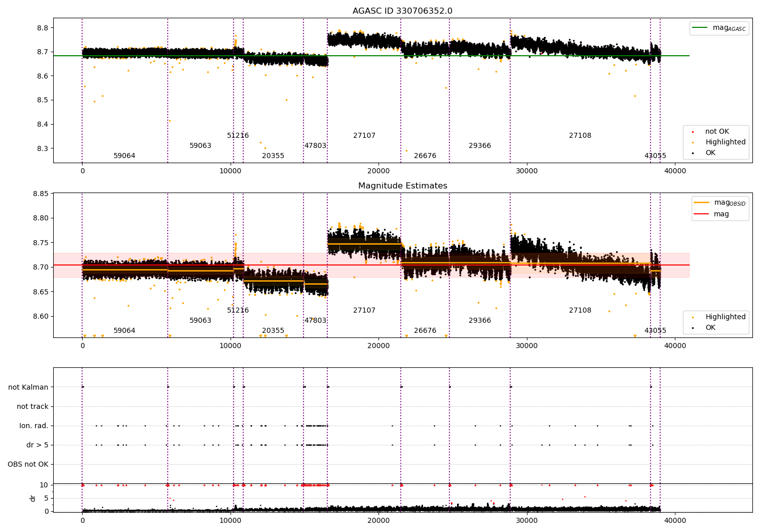Viewport: 760px width, 532px height.
Task: Click obsid label 59063 in the Magnitude Estimates plot
Action: (x=200, y=321)
